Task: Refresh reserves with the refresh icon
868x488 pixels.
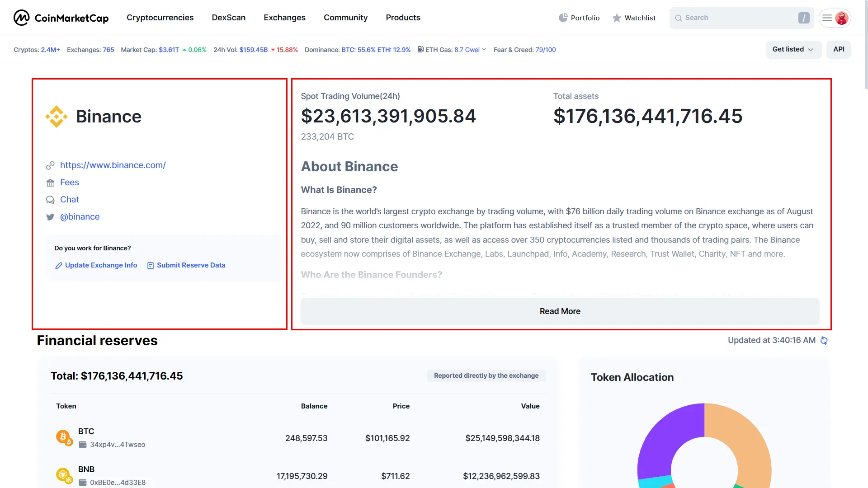Action: pos(824,341)
